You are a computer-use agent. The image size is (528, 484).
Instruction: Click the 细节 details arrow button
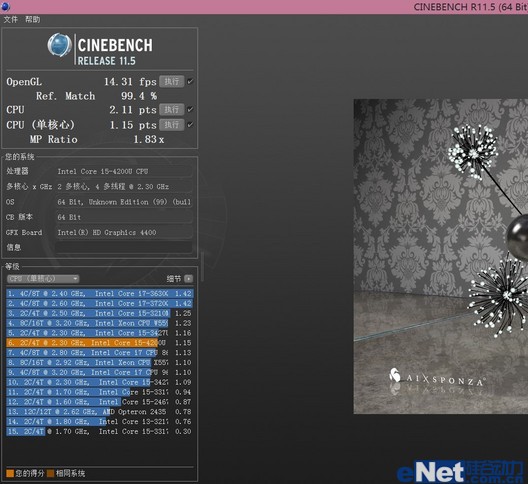(189, 279)
